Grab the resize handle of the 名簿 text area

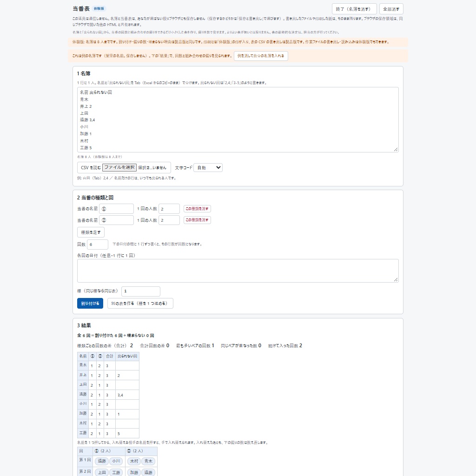click(x=396, y=149)
